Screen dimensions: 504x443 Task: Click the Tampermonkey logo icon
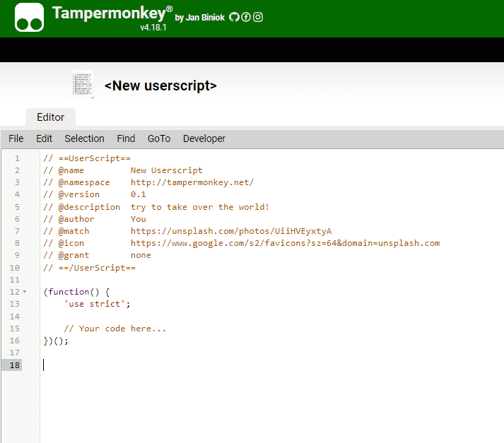coord(30,18)
